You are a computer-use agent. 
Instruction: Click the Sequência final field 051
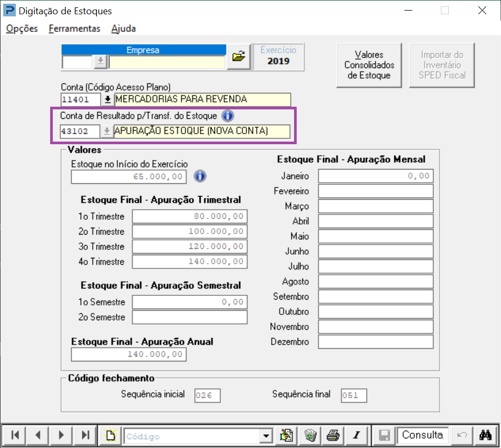pos(354,396)
